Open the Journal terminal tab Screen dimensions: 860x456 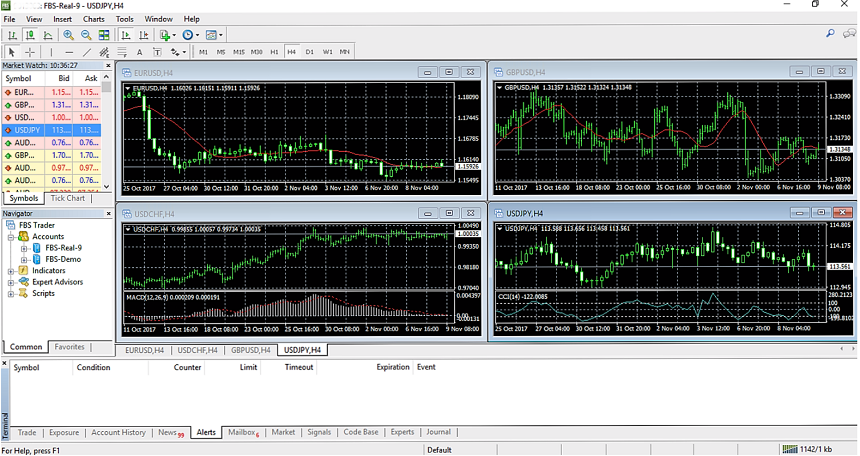point(438,432)
